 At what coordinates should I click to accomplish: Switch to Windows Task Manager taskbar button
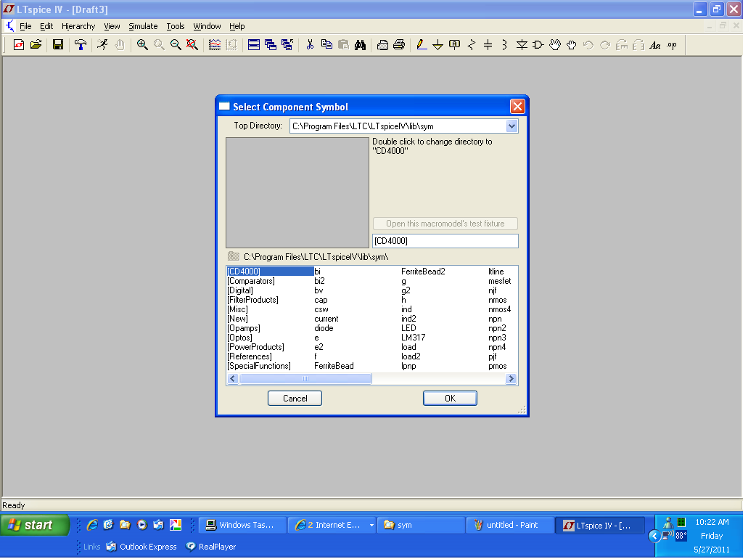243,525
